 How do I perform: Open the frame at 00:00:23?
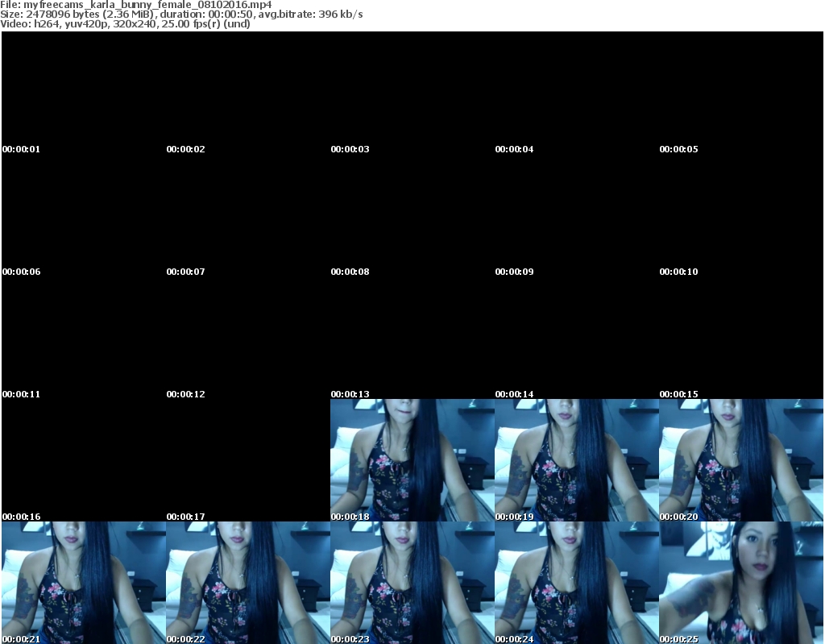412,583
